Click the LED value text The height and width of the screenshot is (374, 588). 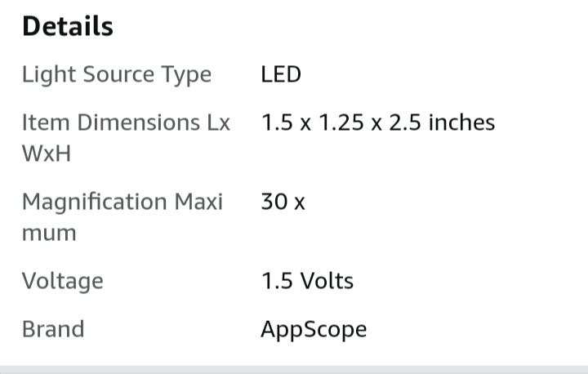(x=281, y=75)
